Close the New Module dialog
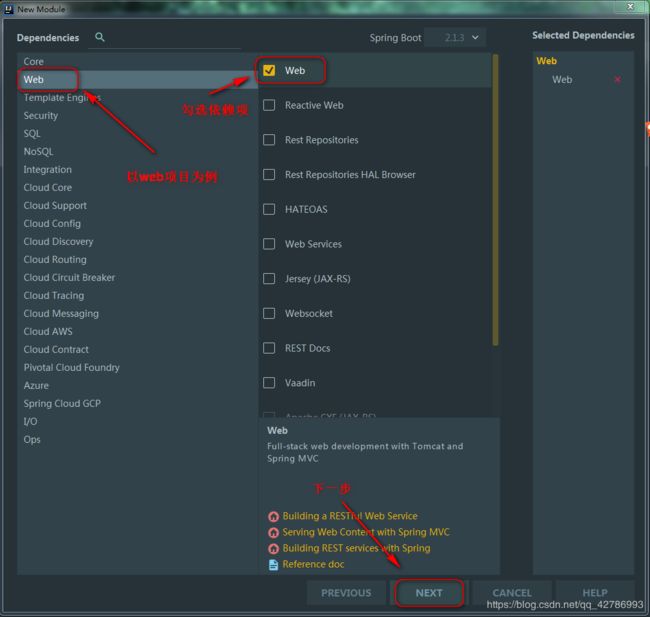The height and width of the screenshot is (617, 650). click(631, 6)
